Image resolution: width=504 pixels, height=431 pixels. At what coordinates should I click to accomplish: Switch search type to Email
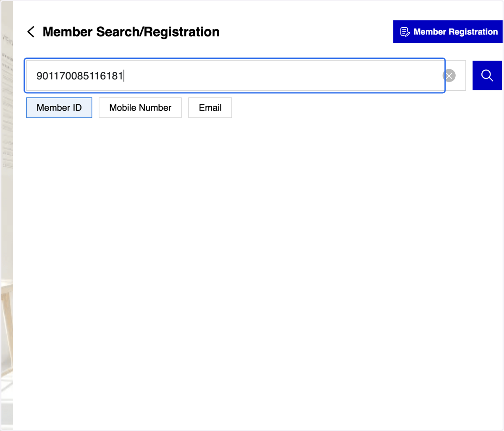[x=210, y=108]
